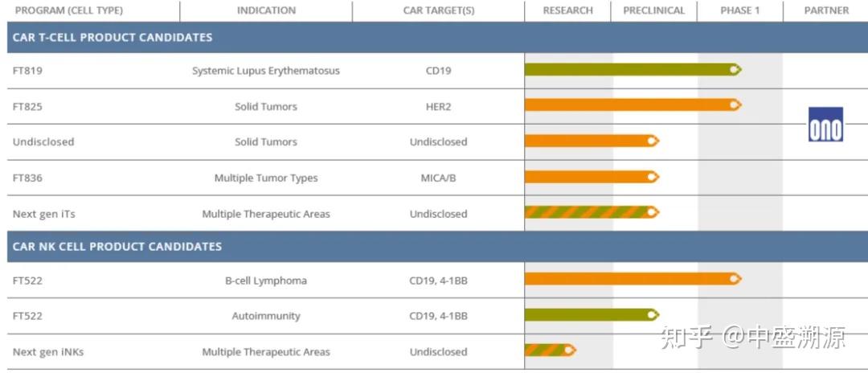The image size is (868, 373).
Task: Click the B-cell Lymphoma indication text
Action: tap(266, 281)
